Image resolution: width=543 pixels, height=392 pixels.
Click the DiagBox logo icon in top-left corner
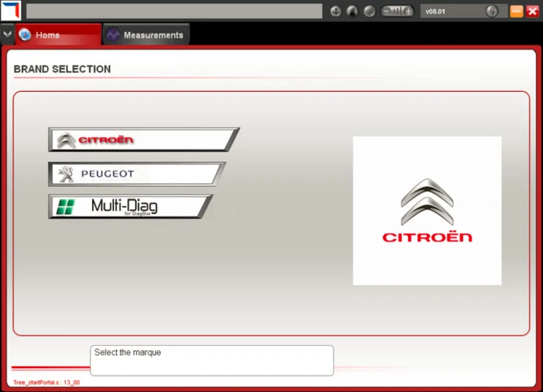pos(11,11)
